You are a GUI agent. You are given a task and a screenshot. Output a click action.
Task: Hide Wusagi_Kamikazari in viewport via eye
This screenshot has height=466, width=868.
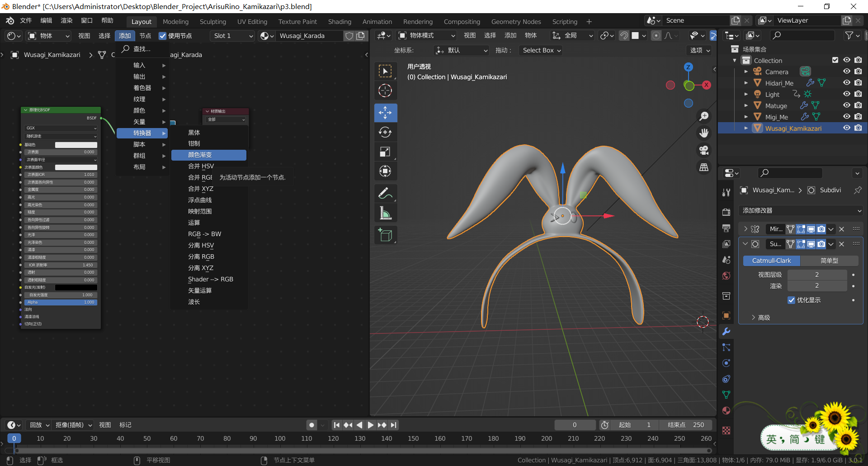coord(847,128)
